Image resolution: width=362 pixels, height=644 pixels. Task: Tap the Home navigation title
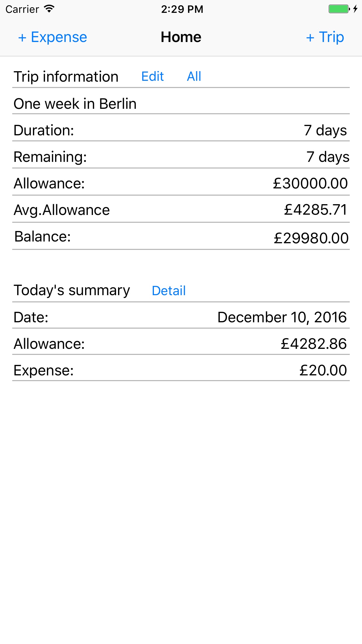coord(181,37)
